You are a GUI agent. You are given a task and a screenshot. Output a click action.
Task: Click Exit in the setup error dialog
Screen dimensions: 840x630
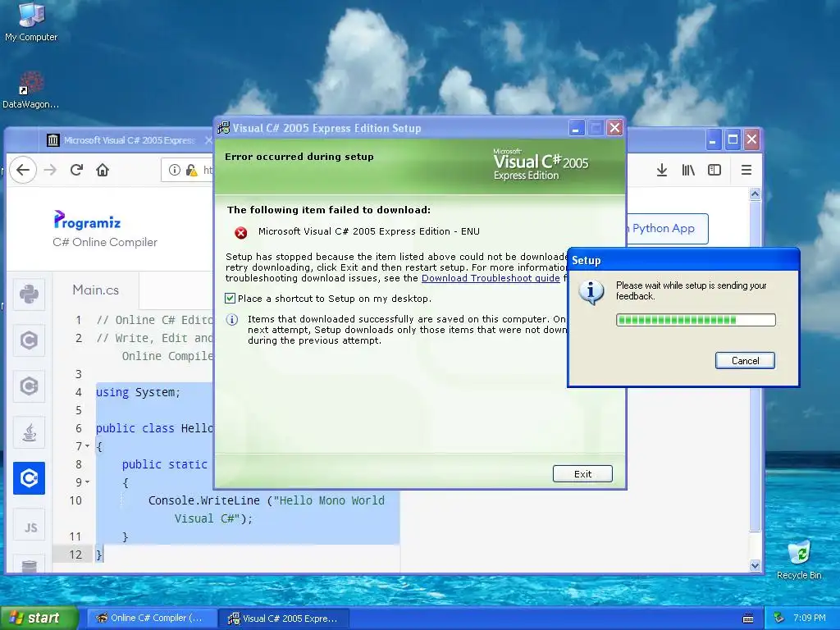click(x=582, y=473)
